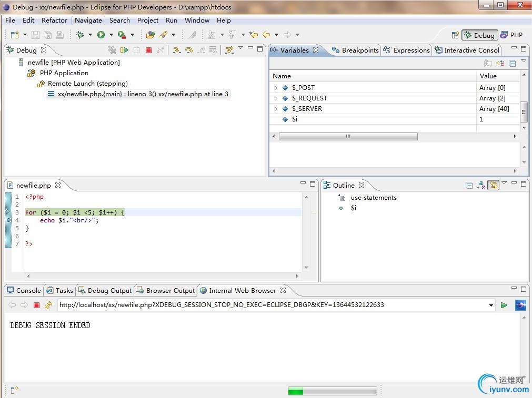Open the New file dropdown arrow
532x398 pixels.
[24, 35]
